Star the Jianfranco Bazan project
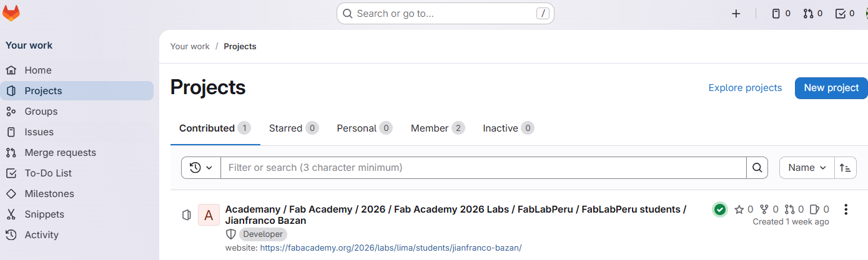868x260 pixels. (x=739, y=209)
